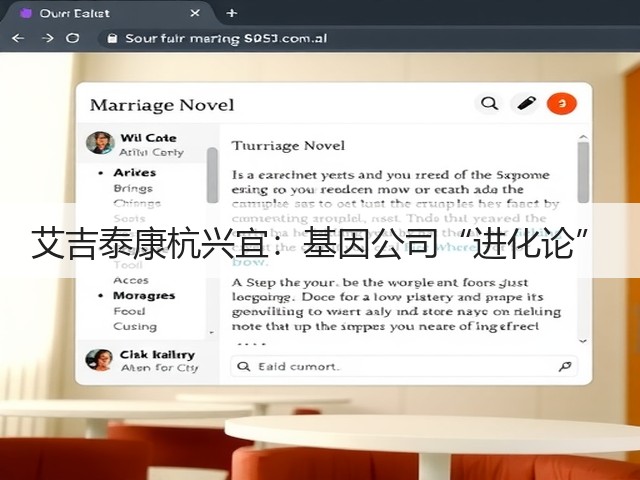Click the padlock icon in address bar
Screen dimensions: 640x480
(x=112, y=38)
